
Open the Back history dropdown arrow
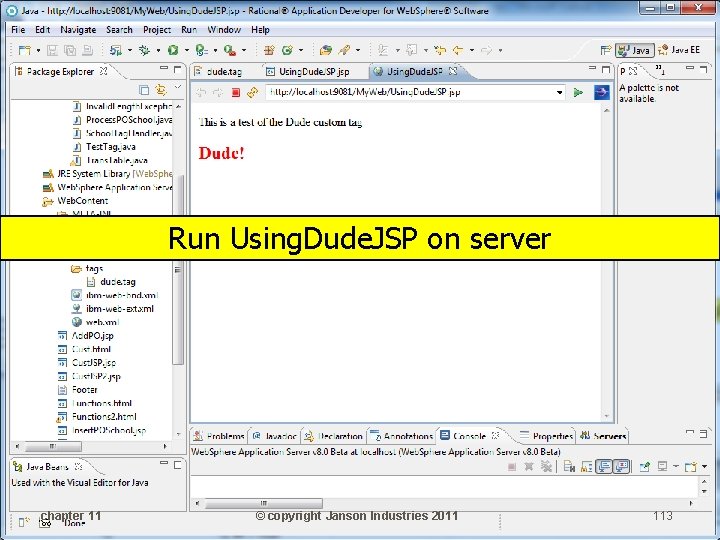click(x=472, y=50)
